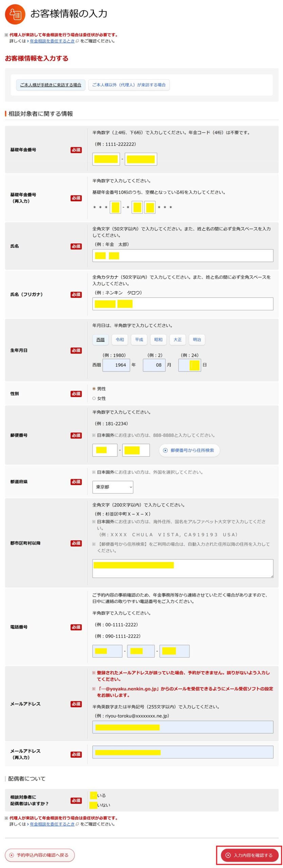
Task: Select 昭和 calendar era button
Action: point(158,339)
